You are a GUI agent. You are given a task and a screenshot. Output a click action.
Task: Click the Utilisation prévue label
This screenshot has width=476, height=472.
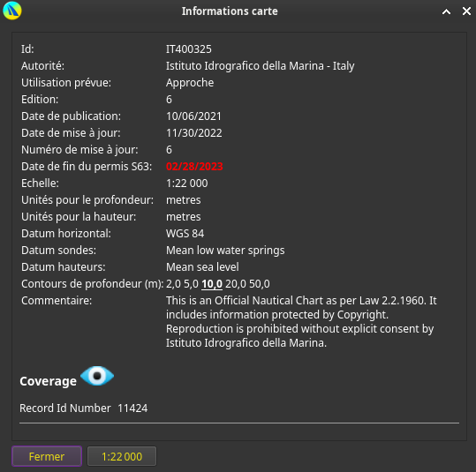(66, 83)
